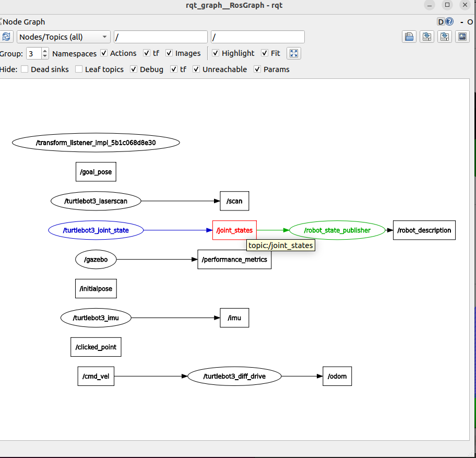Select the /initialpose topic box
Screen dimensions: 476x458
[x=96, y=288]
